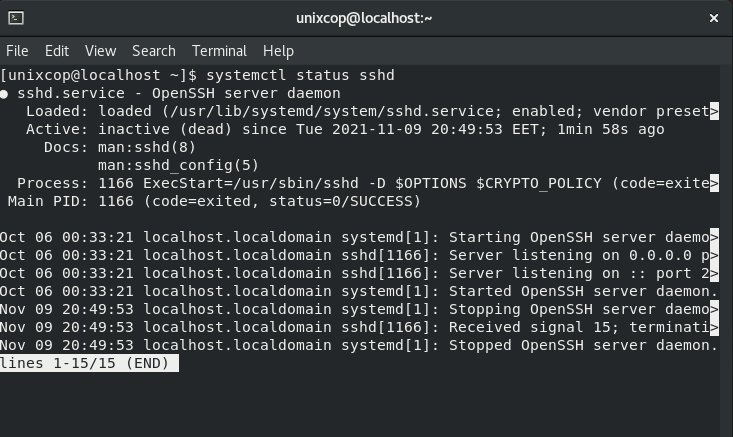Click the terminal icon in the title bar
The image size is (733, 437).
tap(16, 18)
